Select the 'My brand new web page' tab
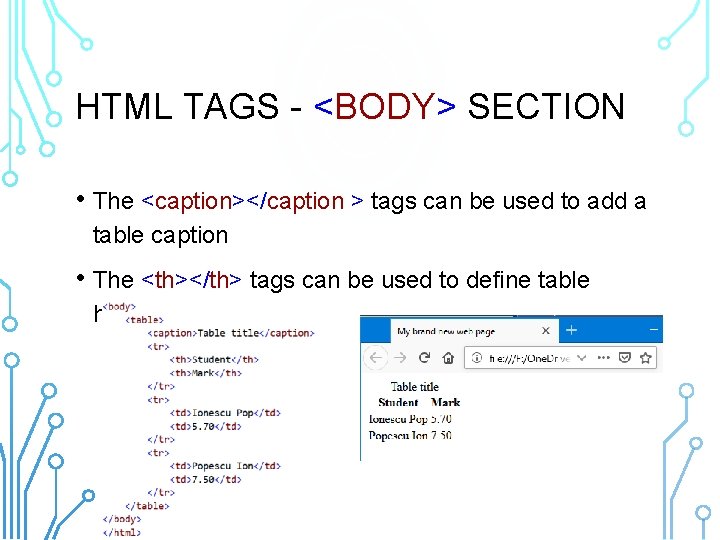Image resolution: width=720 pixels, height=540 pixels. click(474, 331)
